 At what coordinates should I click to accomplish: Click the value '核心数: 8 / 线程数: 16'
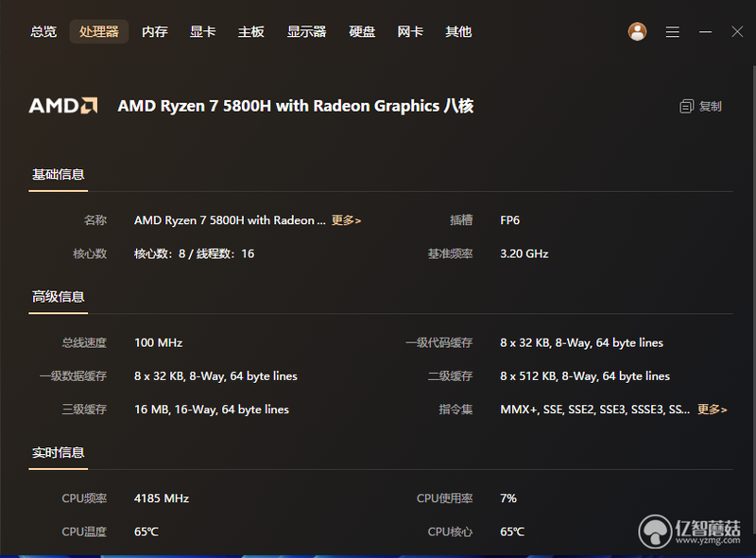click(x=195, y=253)
